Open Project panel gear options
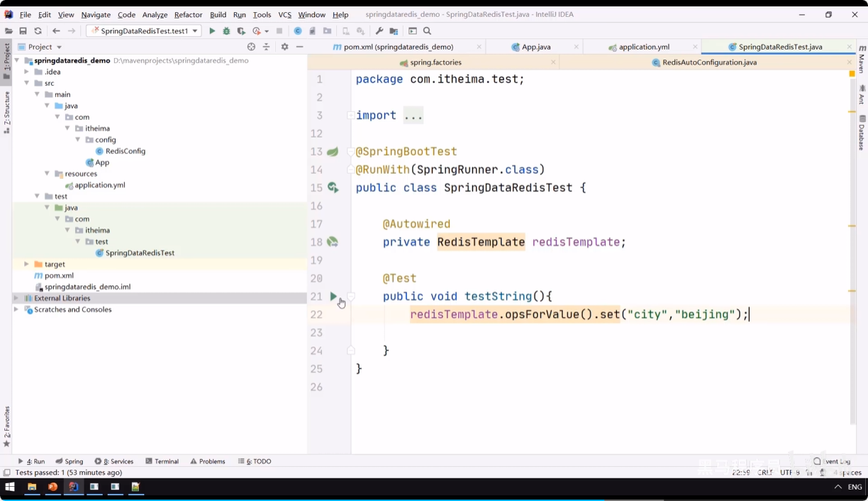 284,47
